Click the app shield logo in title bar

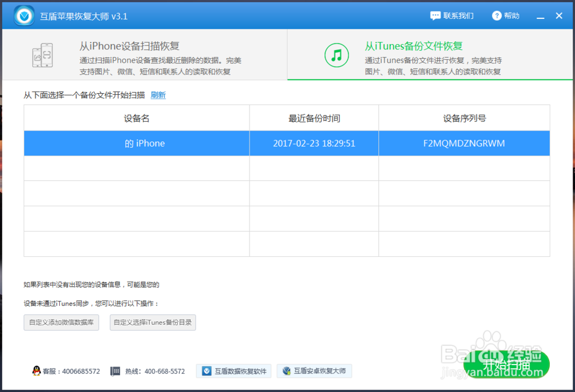click(23, 16)
